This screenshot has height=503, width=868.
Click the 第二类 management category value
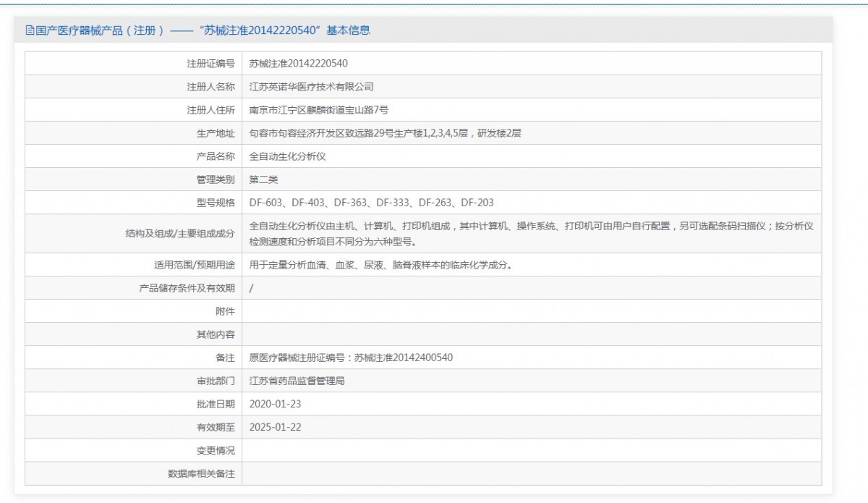tap(263, 179)
